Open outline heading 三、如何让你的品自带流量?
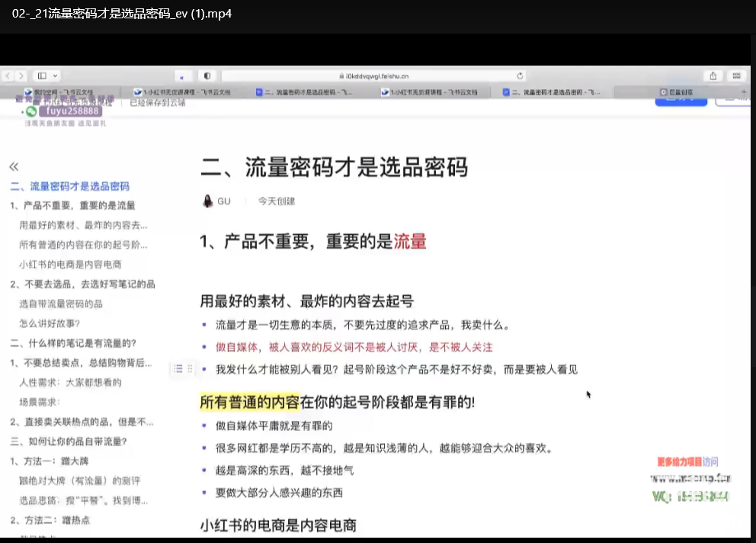This screenshot has width=756, height=543. [69, 441]
